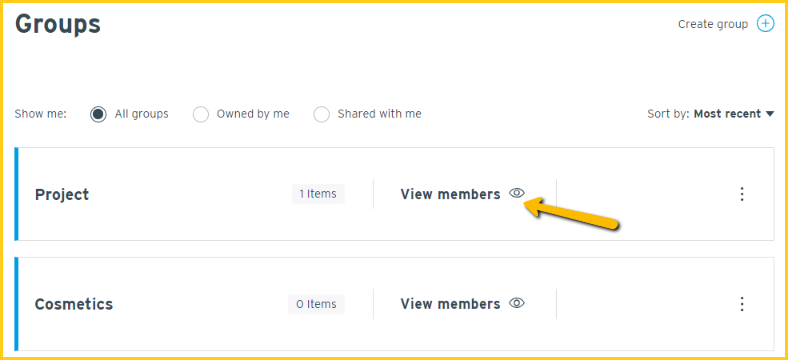Click the Shared with me label text

(379, 114)
